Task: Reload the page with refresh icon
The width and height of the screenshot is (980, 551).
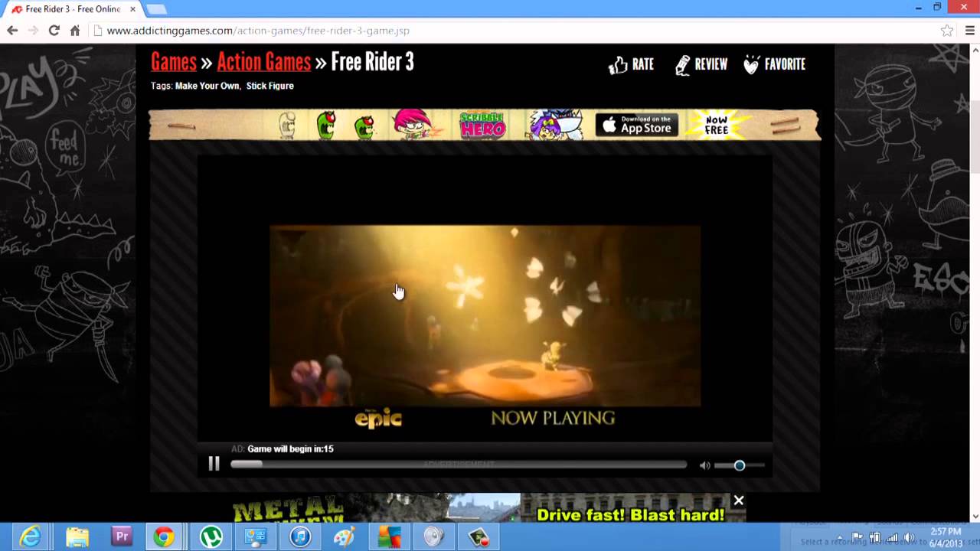Action: (x=54, y=31)
